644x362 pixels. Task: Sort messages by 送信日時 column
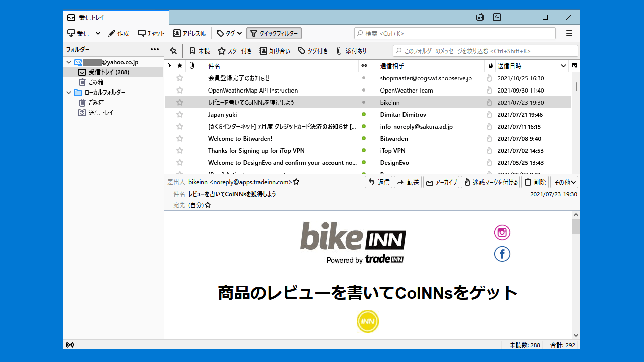532,66
